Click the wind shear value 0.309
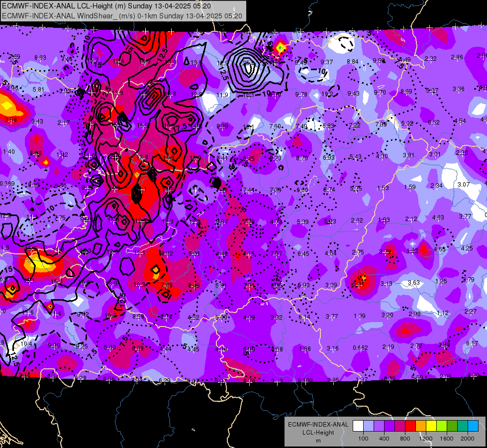487x448 pixels. click(305, 380)
